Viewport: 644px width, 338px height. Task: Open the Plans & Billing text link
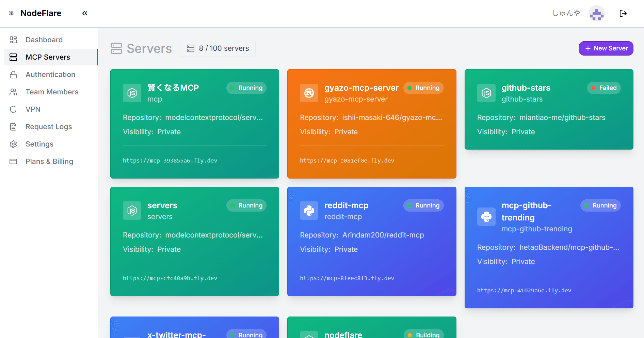click(x=49, y=162)
